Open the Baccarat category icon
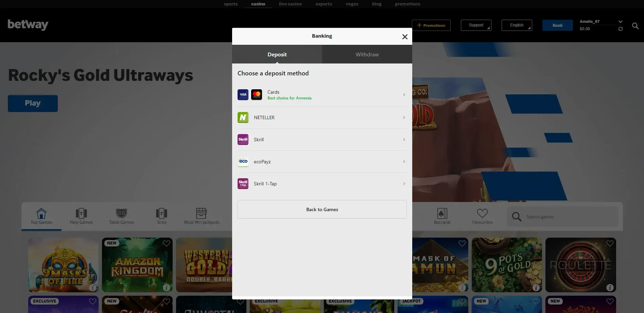The image size is (644, 313). [442, 214]
